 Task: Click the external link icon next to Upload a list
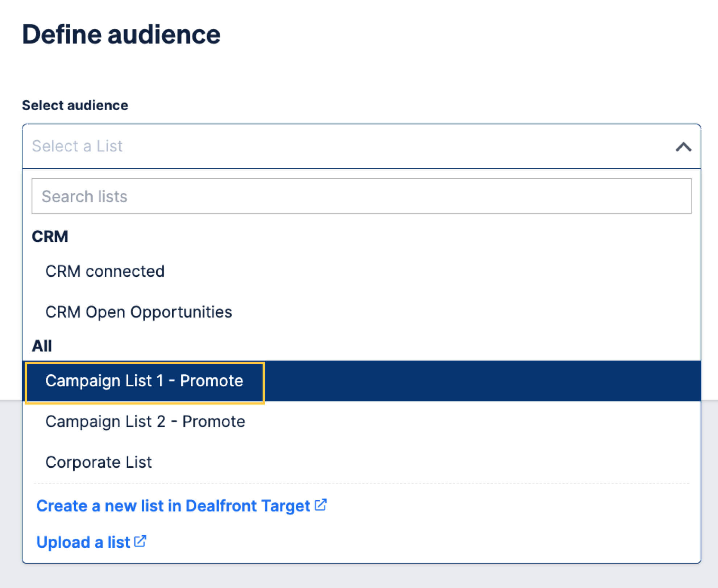pyautogui.click(x=140, y=541)
